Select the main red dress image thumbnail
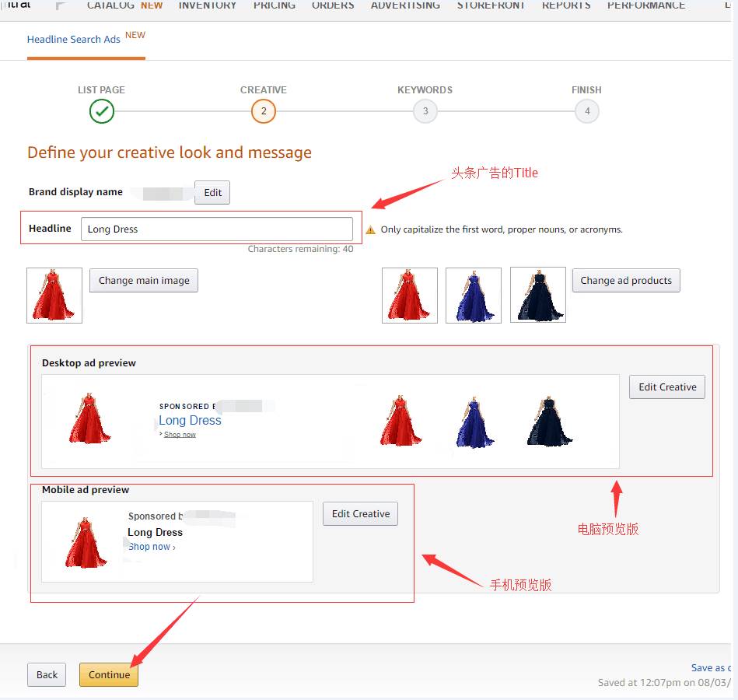738x700 pixels. click(54, 296)
